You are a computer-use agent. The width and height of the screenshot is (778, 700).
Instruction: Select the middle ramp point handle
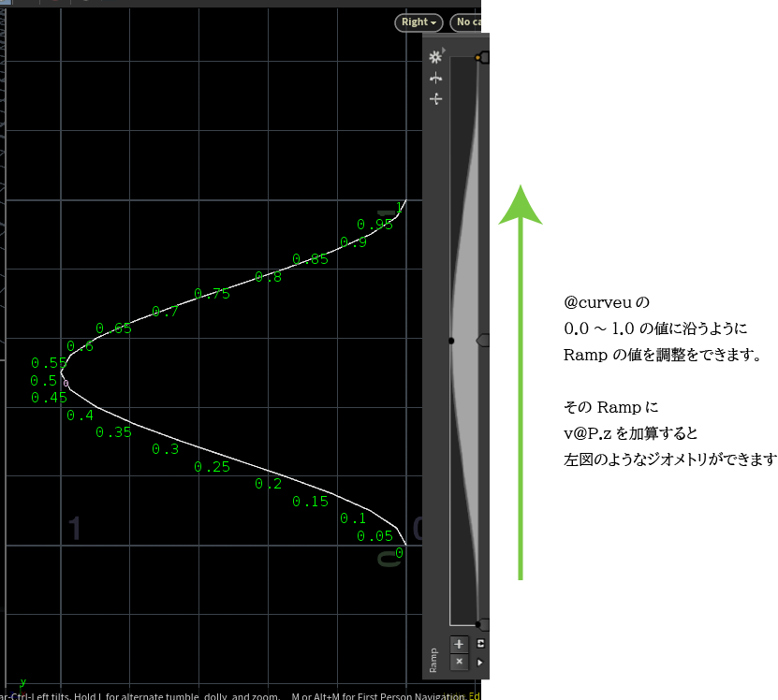click(483, 341)
